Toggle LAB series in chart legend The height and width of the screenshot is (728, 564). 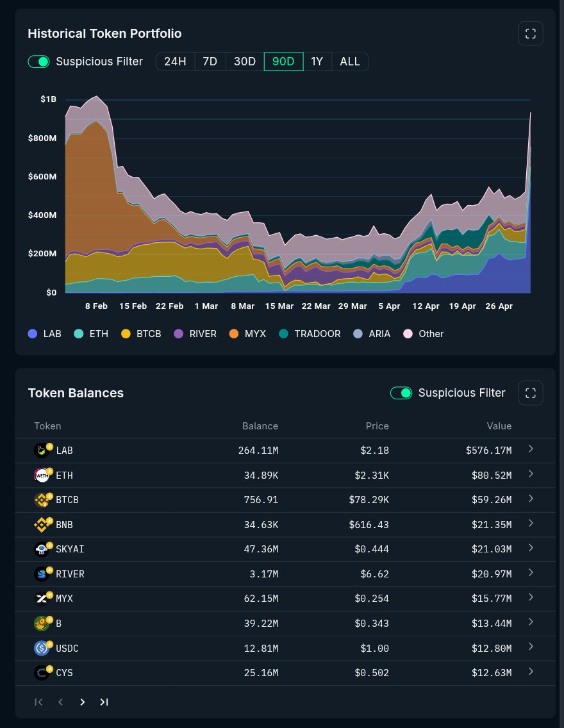coord(45,334)
